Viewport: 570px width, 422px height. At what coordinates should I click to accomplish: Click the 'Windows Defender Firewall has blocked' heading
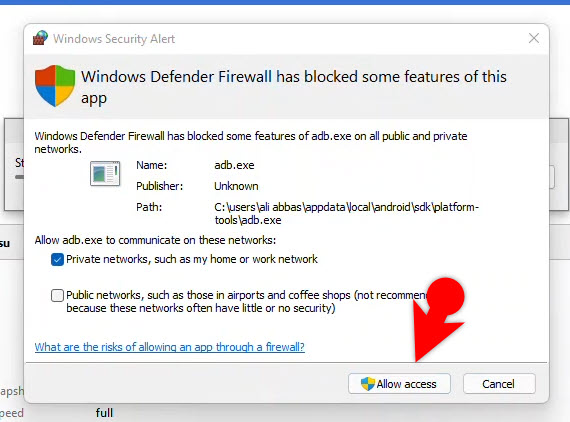[x=294, y=87]
